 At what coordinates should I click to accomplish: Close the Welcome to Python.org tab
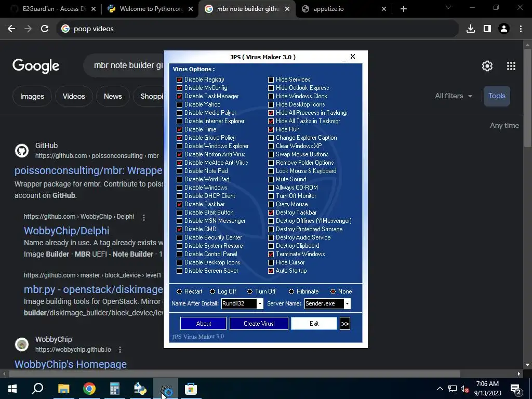191,9
